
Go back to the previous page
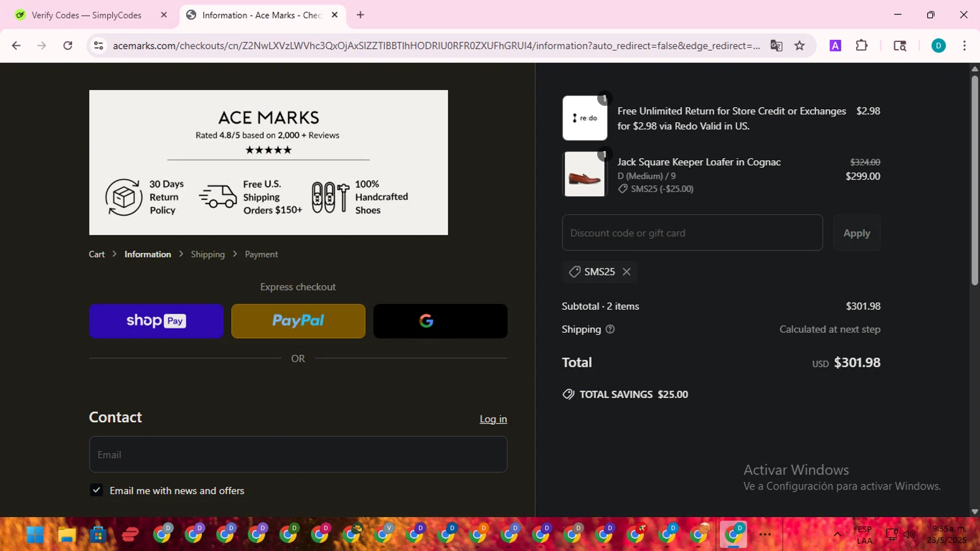click(x=16, y=46)
